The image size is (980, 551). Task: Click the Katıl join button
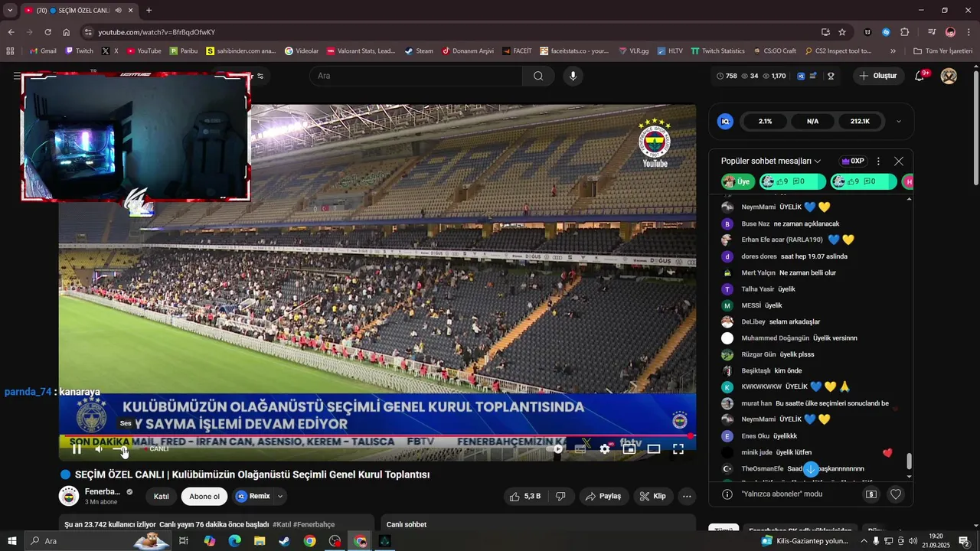pyautogui.click(x=161, y=496)
